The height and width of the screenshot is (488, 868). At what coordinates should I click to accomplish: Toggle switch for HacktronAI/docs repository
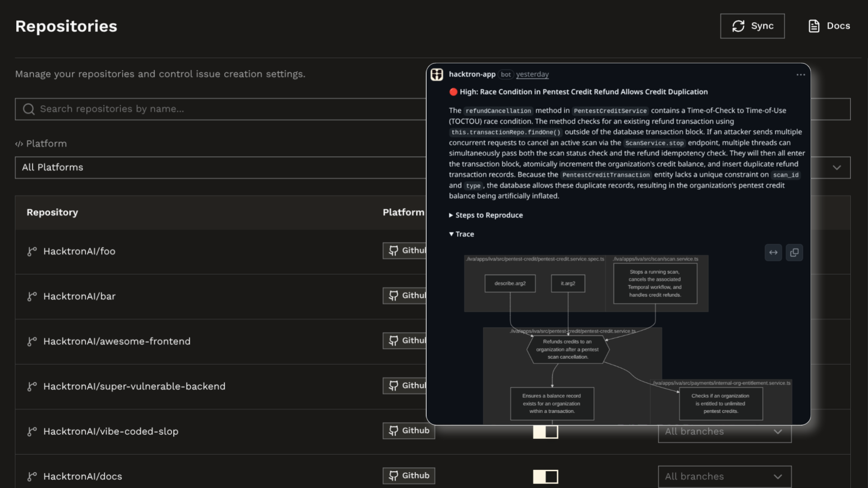point(545,477)
